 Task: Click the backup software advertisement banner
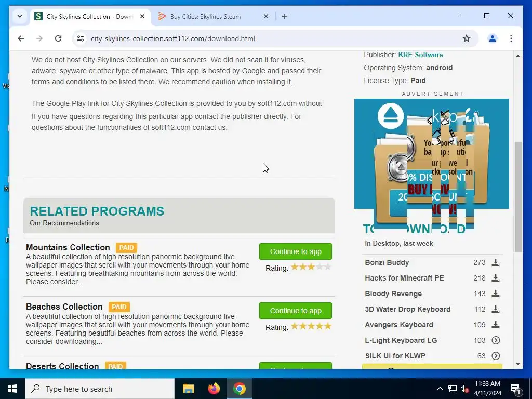(x=432, y=154)
